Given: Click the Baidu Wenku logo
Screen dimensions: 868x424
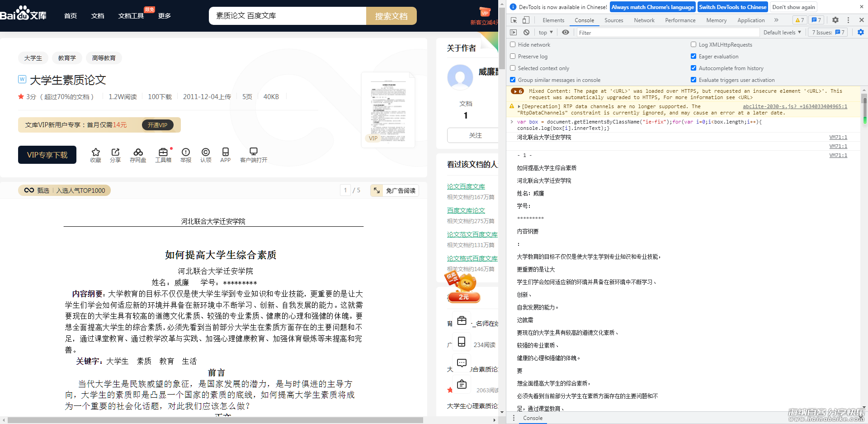Looking at the screenshot, I should click(x=23, y=14).
